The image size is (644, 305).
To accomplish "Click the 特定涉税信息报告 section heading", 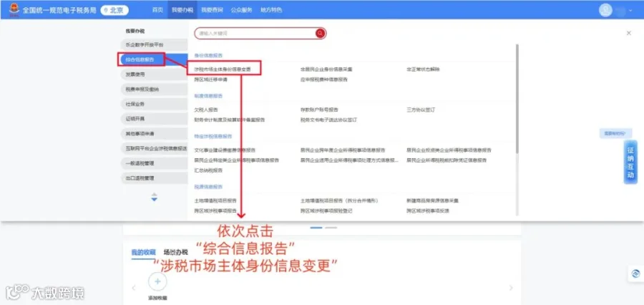I will point(213,136).
